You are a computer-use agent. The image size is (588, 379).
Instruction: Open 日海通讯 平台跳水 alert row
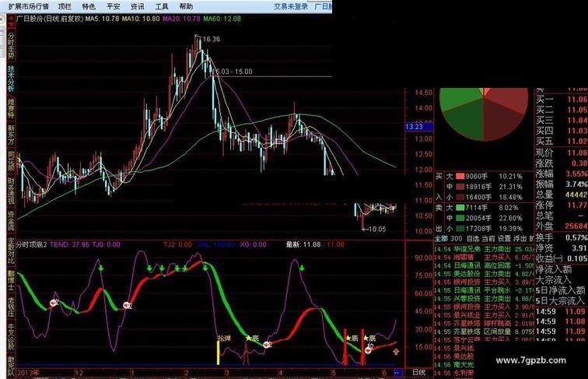(484, 290)
